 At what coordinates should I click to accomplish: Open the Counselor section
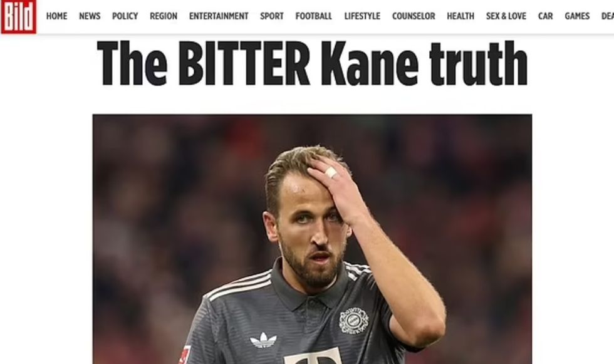[x=414, y=16]
